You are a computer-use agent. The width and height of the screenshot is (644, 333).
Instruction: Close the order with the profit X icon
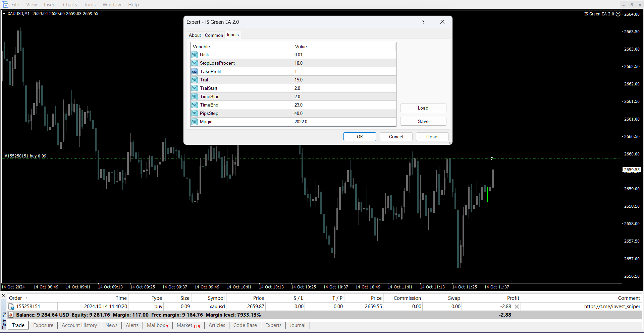[x=517, y=307]
